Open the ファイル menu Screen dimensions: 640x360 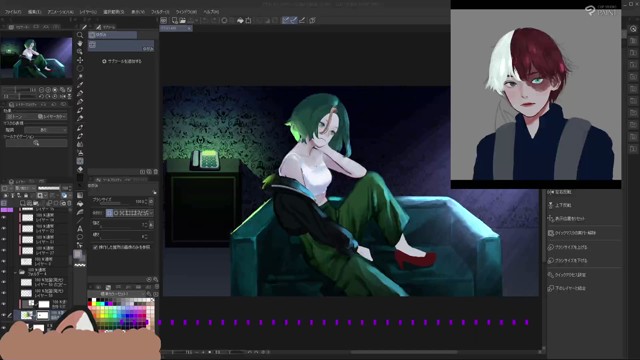pos(13,12)
